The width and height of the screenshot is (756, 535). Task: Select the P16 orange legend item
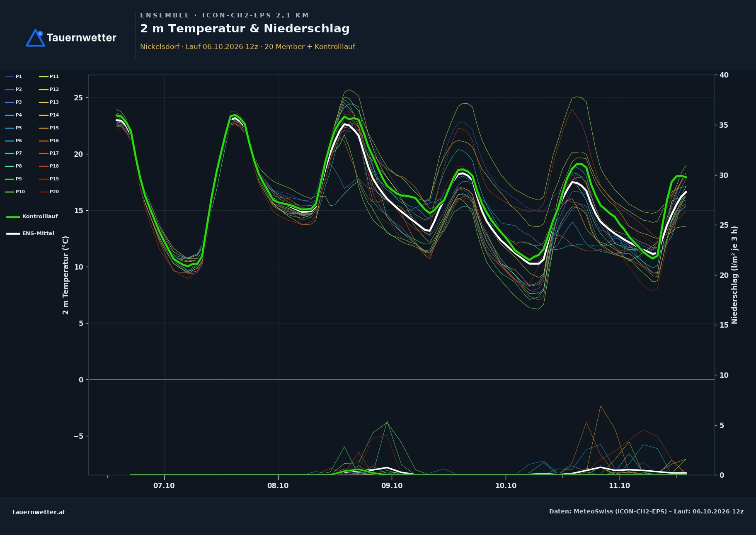(49, 141)
